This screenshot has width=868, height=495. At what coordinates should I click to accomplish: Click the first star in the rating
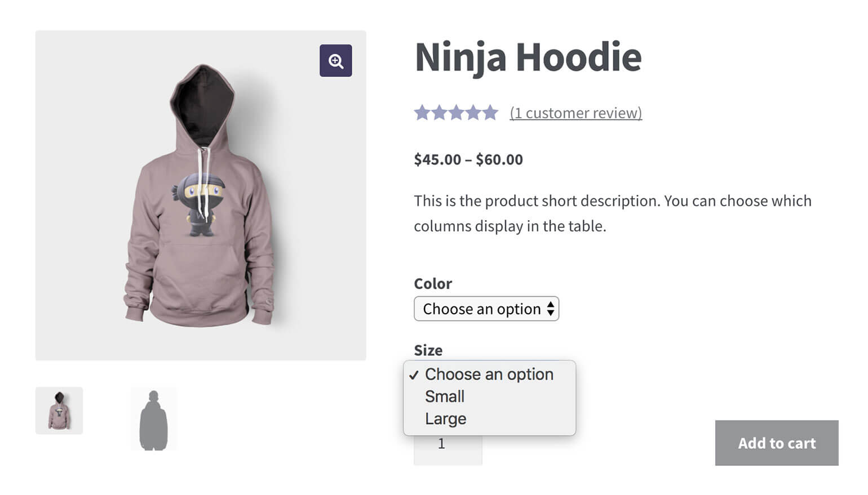[423, 113]
